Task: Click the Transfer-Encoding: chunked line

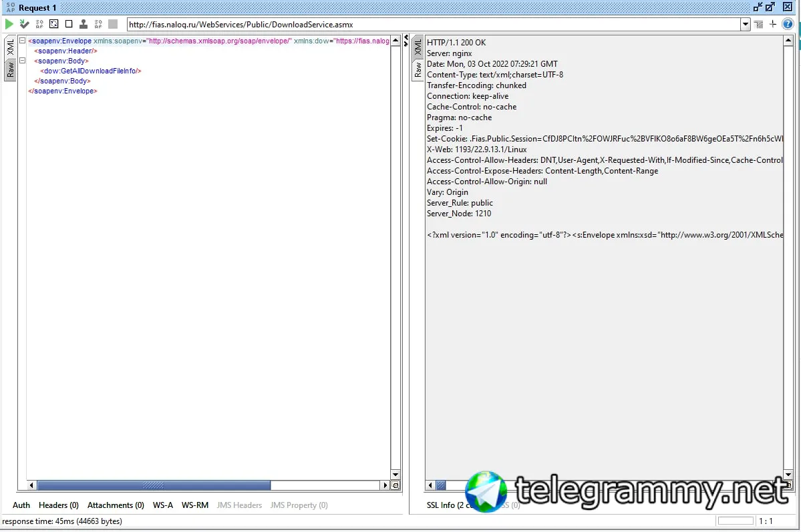Action: point(476,85)
